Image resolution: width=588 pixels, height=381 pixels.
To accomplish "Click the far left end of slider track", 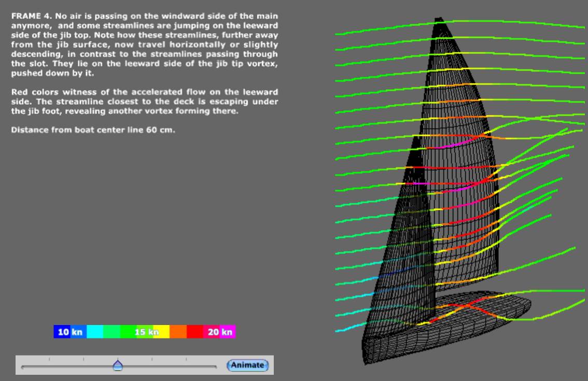I will point(23,367).
